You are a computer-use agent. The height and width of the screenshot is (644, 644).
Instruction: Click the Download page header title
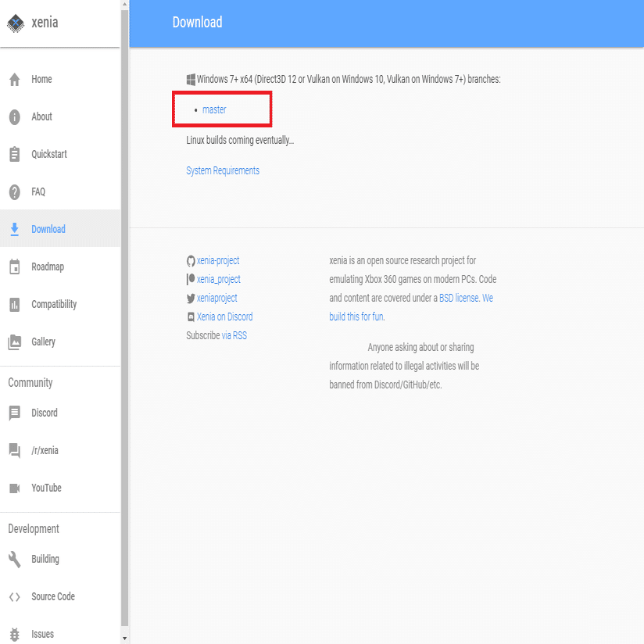pos(197,22)
